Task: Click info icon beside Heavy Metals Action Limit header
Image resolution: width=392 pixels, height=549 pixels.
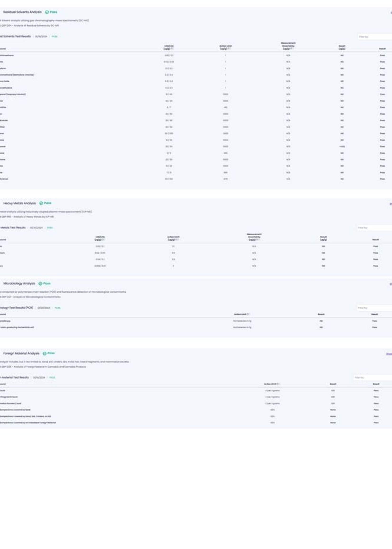Action: tap(177, 240)
